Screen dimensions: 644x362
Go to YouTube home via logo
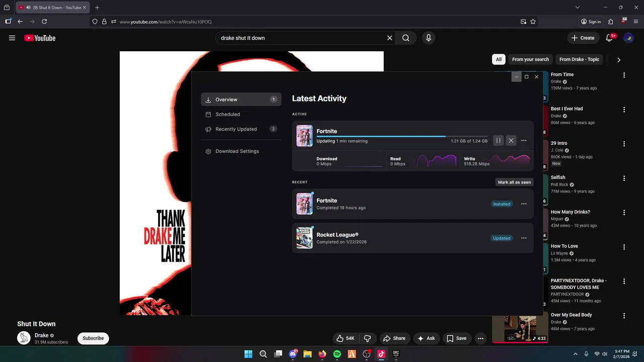point(40,38)
